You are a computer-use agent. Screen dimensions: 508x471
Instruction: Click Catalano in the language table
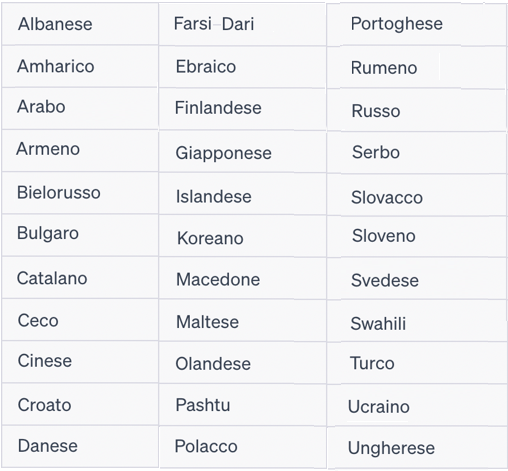[x=80, y=278]
